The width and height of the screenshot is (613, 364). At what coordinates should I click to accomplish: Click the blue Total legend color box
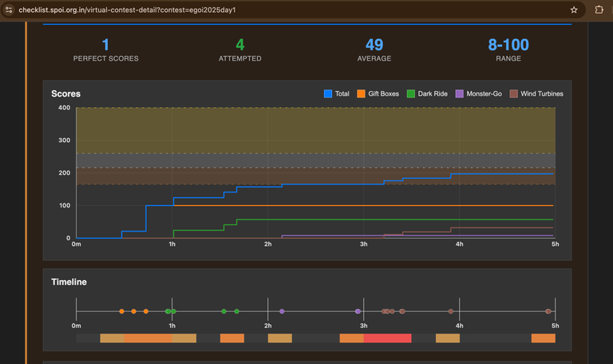(x=327, y=94)
